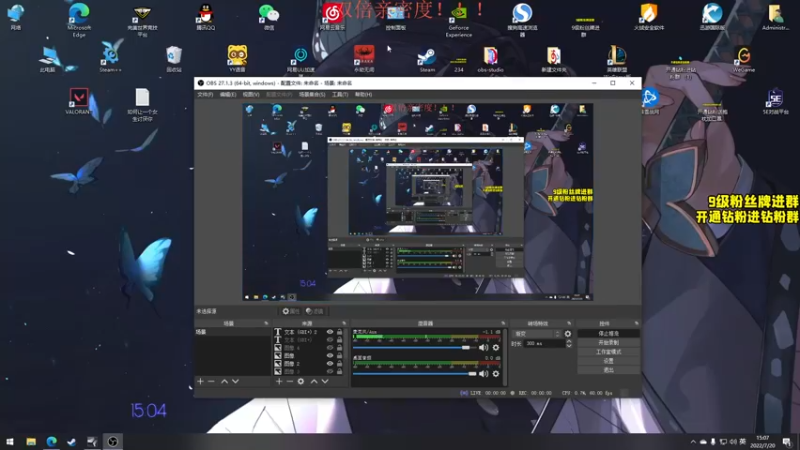Show hidden system tray icons chevron
Viewport: 800px width, 450px height.
[x=693, y=441]
